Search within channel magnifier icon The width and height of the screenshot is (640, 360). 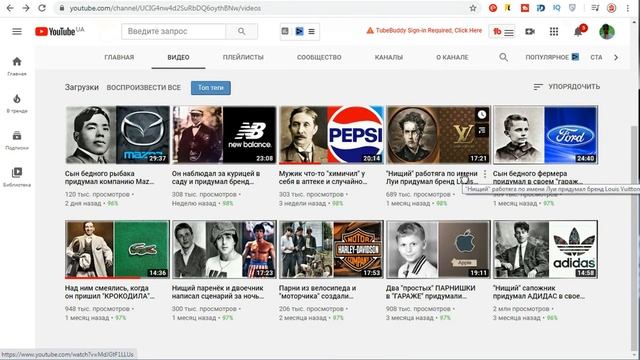504,57
